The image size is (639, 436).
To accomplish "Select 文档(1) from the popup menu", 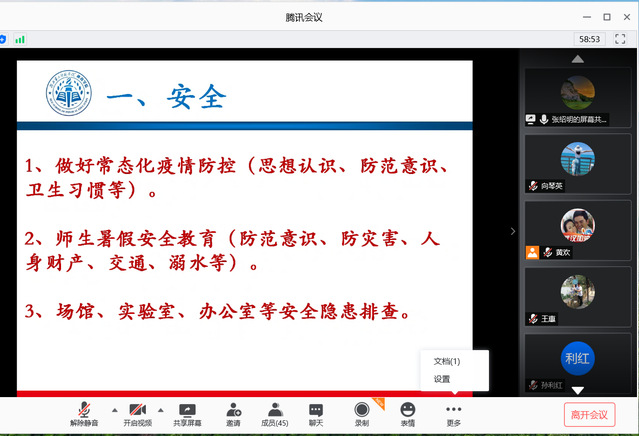I will pyautogui.click(x=447, y=361).
